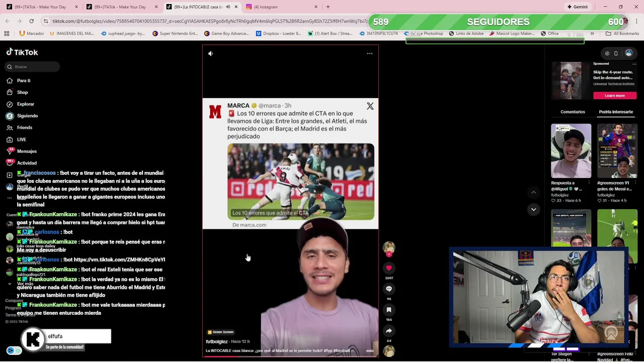Viewport: 644px width, 362px height.
Task: Click the video progress bar
Action: click(x=290, y=356)
